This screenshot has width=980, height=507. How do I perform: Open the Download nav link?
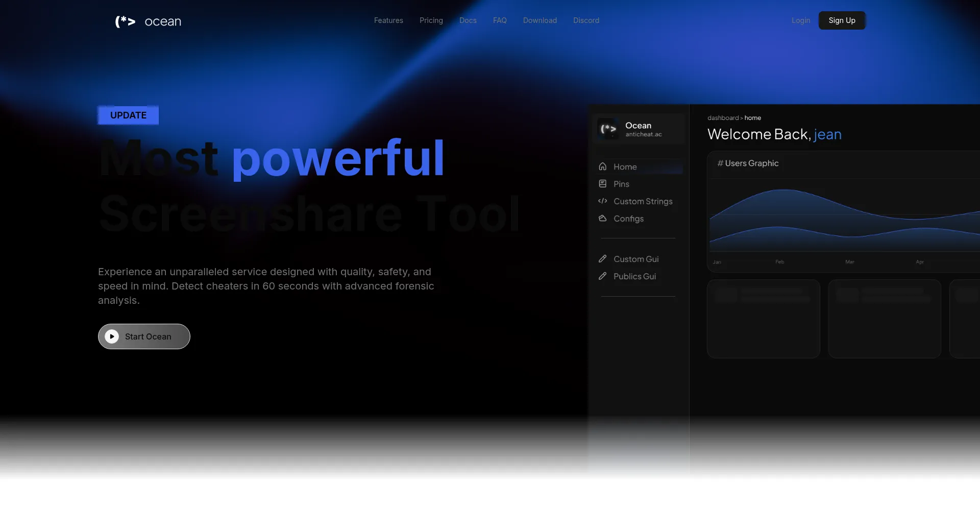pyautogui.click(x=540, y=20)
